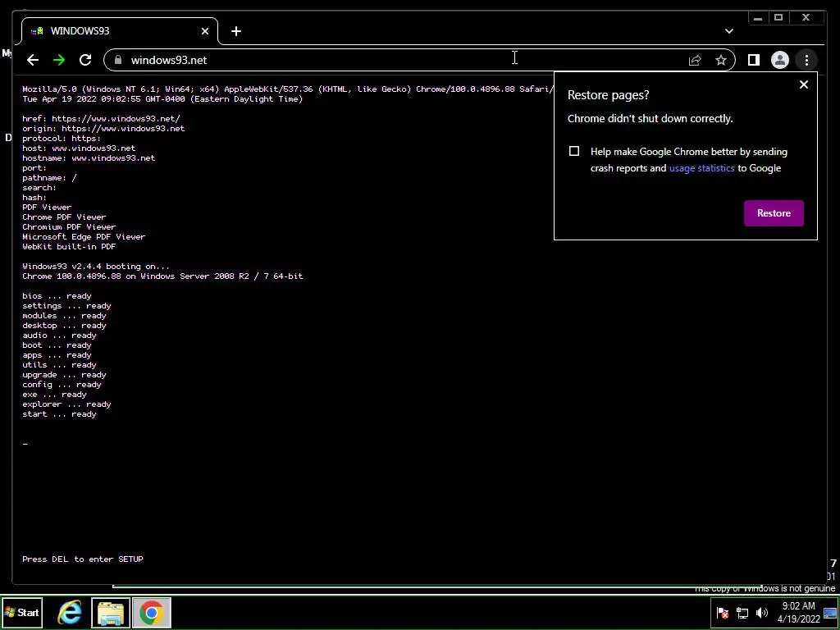Share this page via share icon
Screen dimensions: 840x630
[x=695, y=60]
